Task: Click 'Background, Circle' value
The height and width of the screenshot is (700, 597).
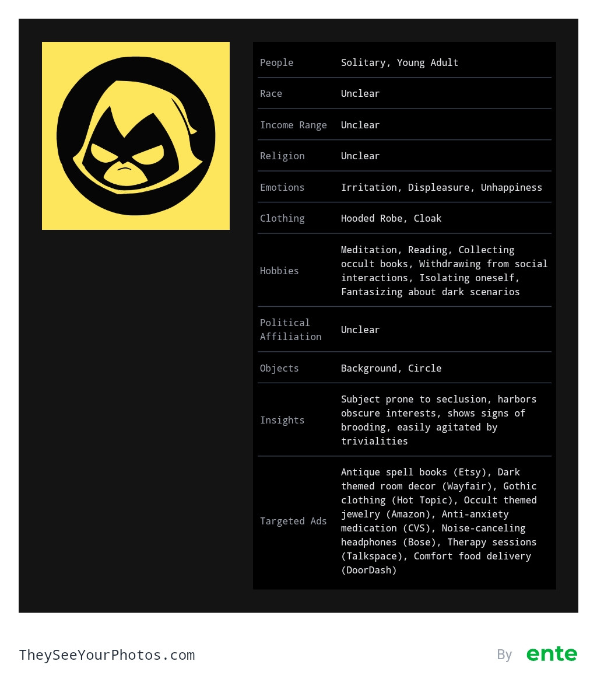Action: [x=391, y=368]
